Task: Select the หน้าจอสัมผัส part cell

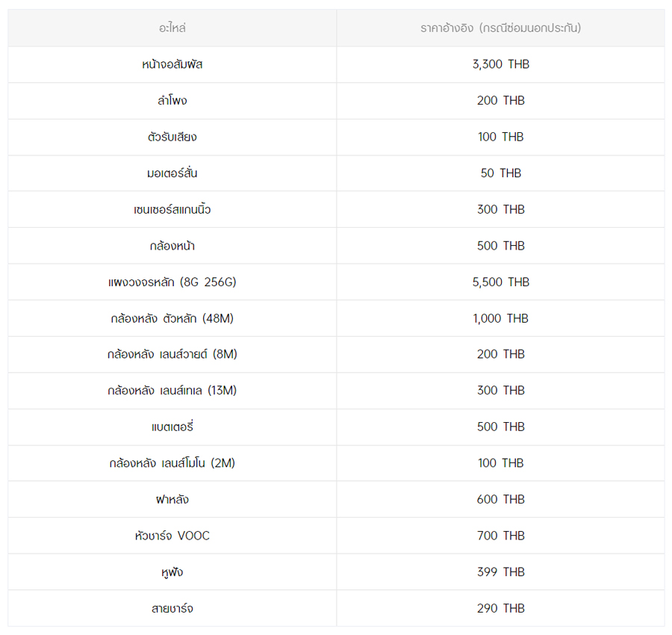Action: point(172,64)
